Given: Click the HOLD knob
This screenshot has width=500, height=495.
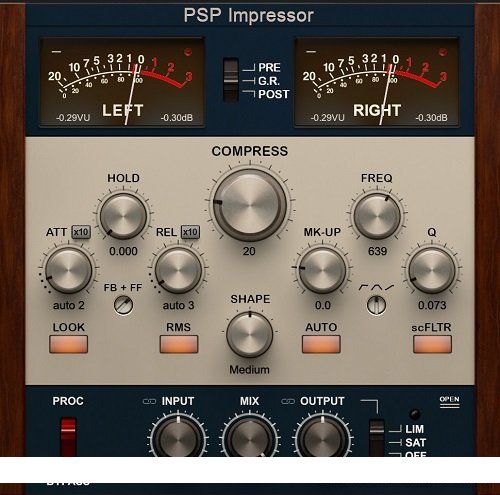Looking at the screenshot, I should [123, 216].
